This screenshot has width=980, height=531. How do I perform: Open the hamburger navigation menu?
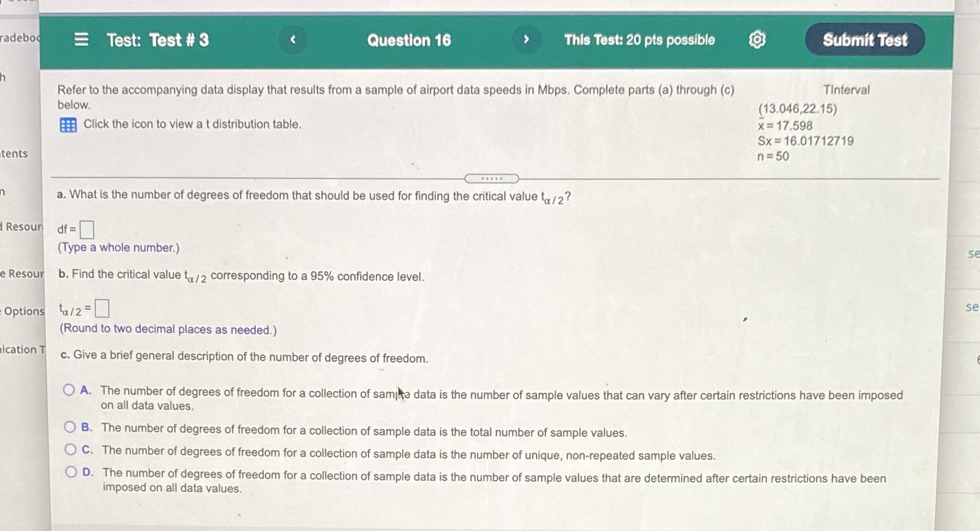pos(82,40)
